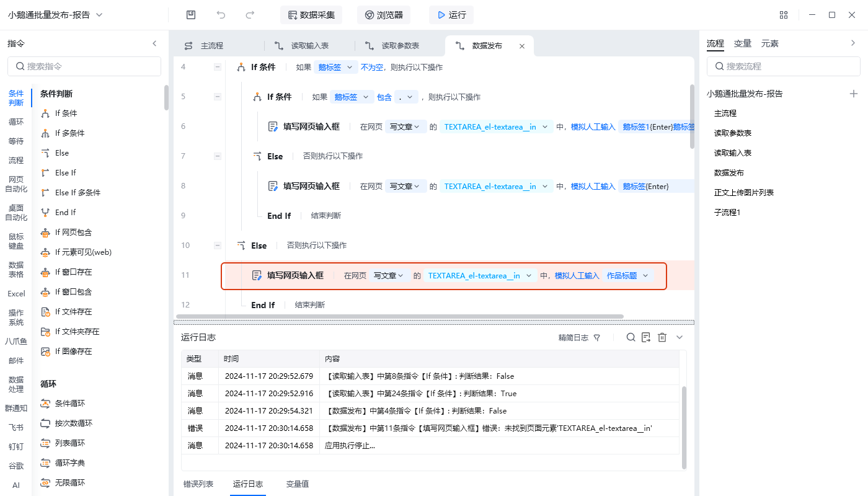
Task: Collapse the log panel with chevron
Action: [x=680, y=337]
